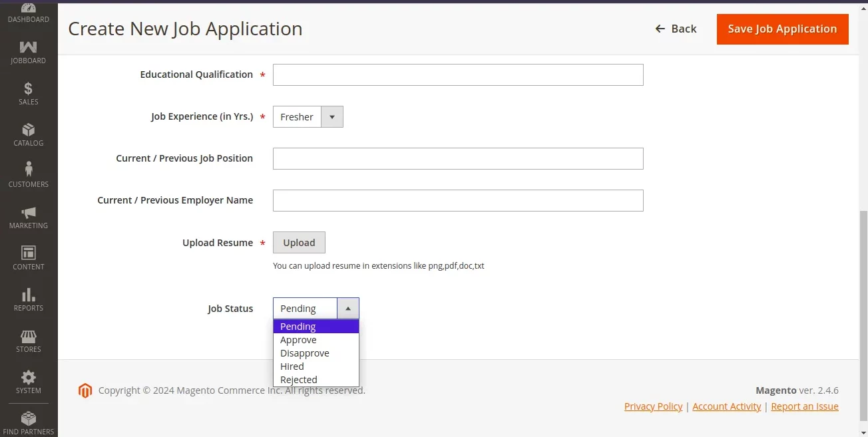This screenshot has width=868, height=437.
Task: Open the Privacy Policy link
Action: coord(653,406)
